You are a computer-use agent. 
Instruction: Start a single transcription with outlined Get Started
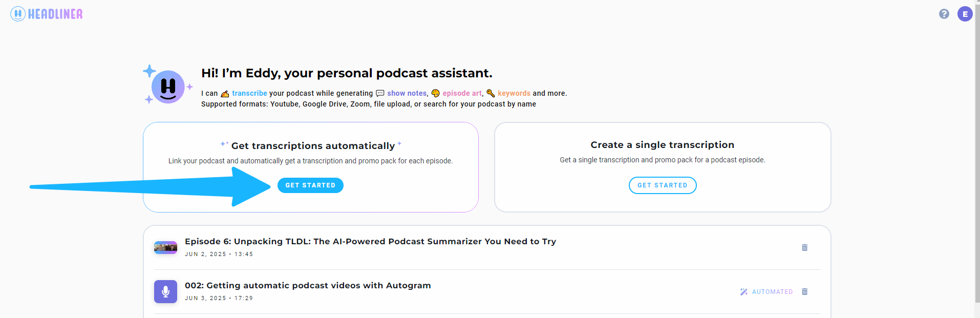[x=663, y=185]
